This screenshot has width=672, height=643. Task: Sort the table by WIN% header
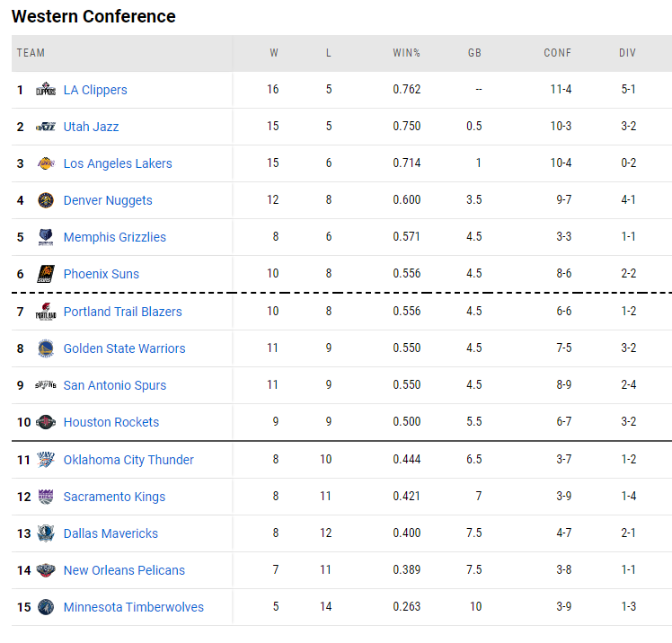[x=406, y=53]
